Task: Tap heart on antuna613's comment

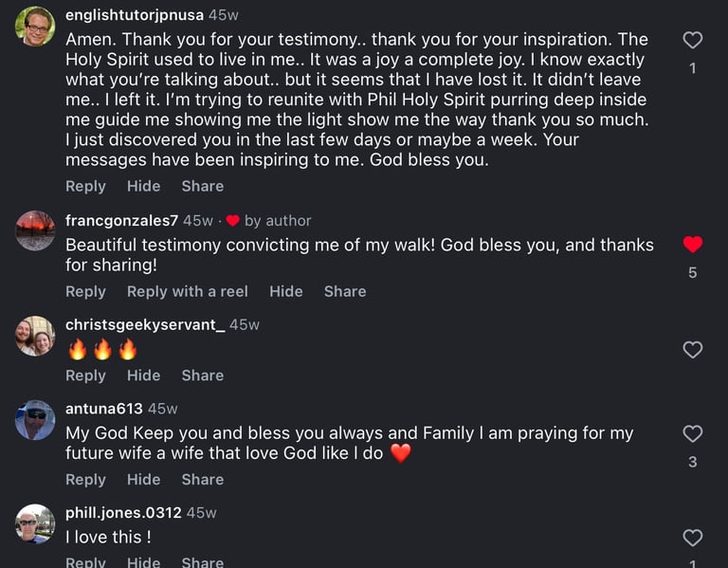Action: (692, 433)
